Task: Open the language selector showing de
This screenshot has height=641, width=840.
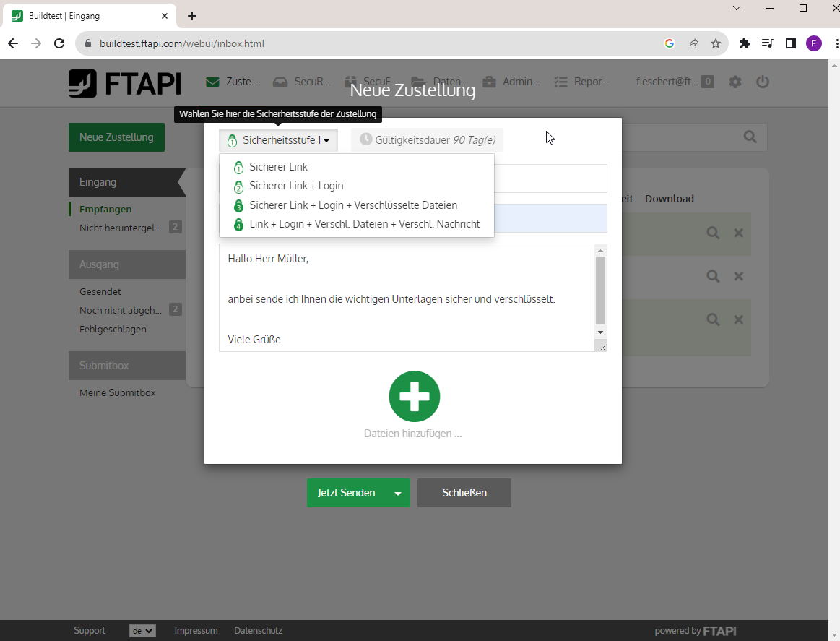Action: click(142, 630)
